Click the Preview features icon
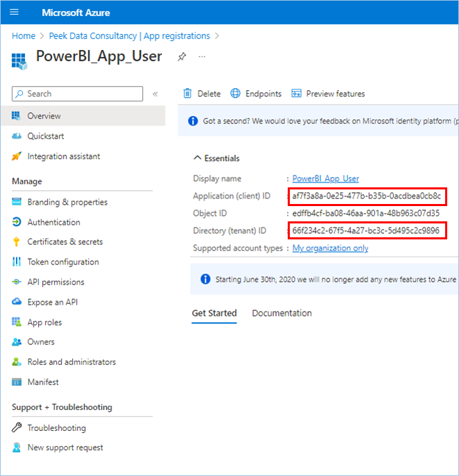This screenshot has width=459, height=476. (x=296, y=93)
